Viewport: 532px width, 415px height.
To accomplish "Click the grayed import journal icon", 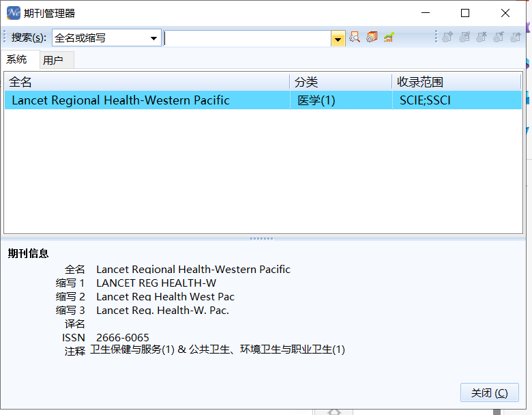I will (499, 37).
